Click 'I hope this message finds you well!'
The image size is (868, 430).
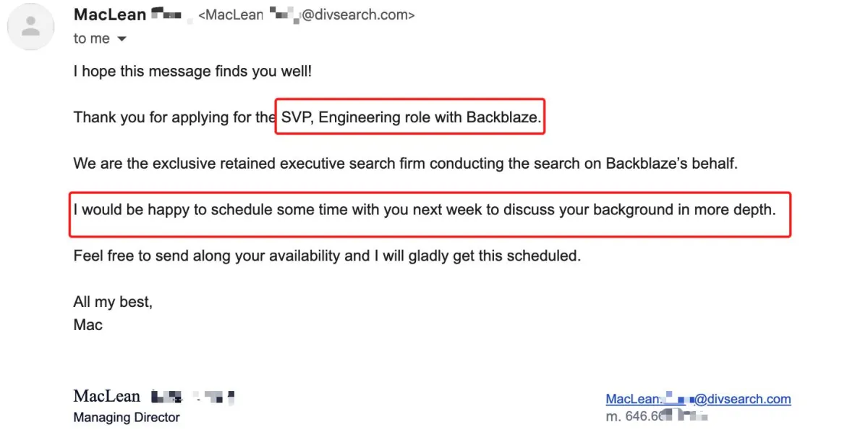click(x=192, y=72)
